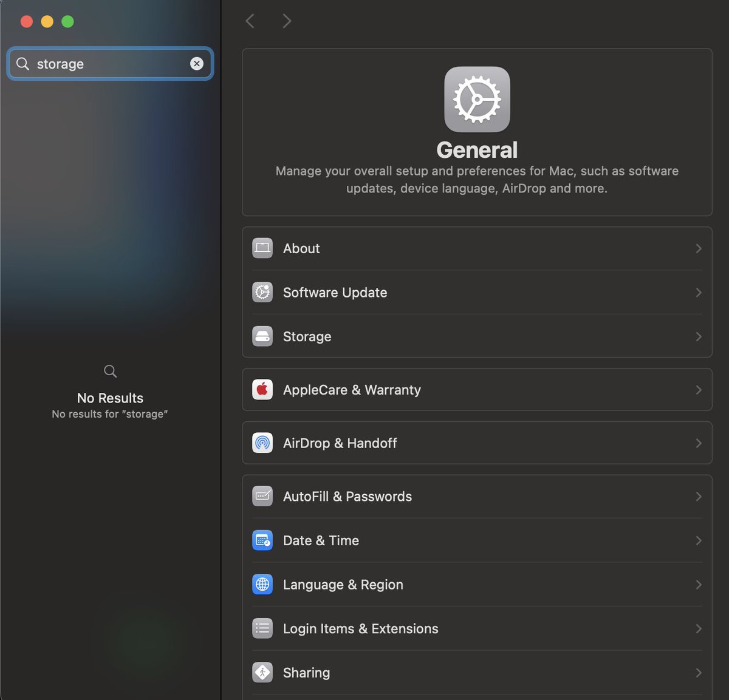The image size is (729, 700).
Task: Close the window with red button
Action: (27, 22)
